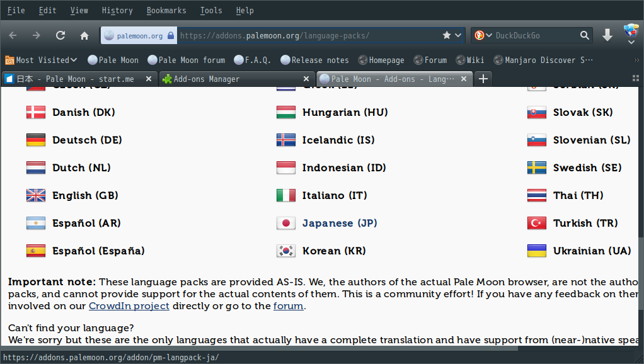Follow the forum link in the note
The height and width of the screenshot is (364, 644).
pyautogui.click(x=289, y=305)
